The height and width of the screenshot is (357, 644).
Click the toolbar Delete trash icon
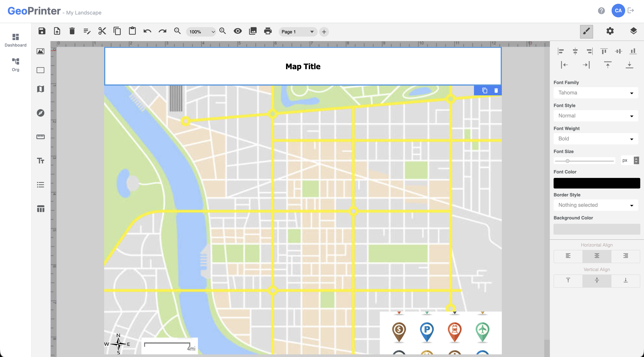pyautogui.click(x=72, y=31)
